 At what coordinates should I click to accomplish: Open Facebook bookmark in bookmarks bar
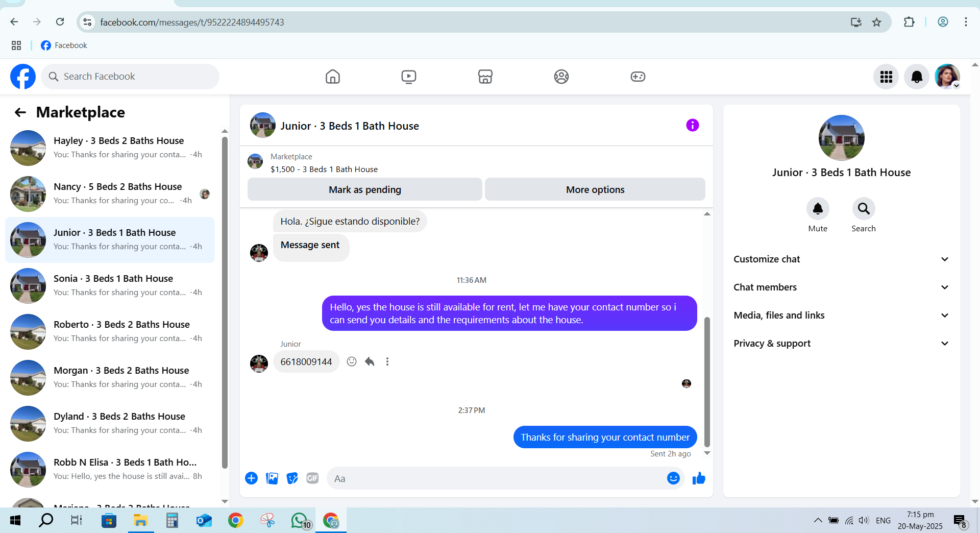64,45
